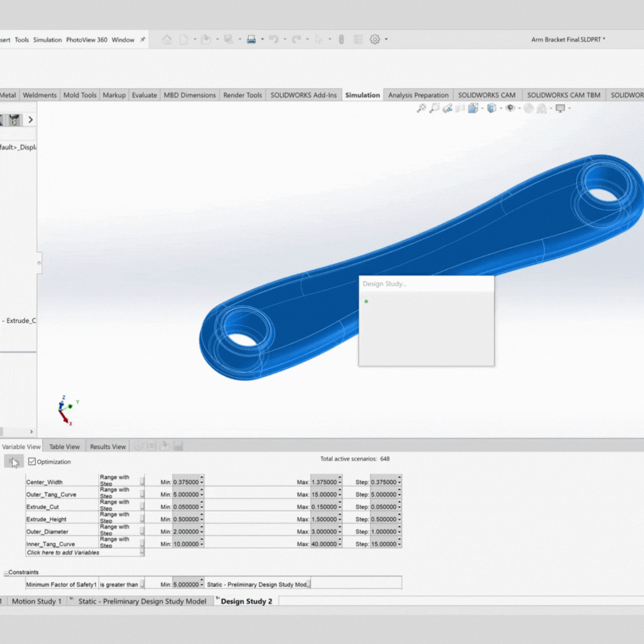Open the Simulation menu
Viewport: 644px width, 644px height.
(x=47, y=40)
